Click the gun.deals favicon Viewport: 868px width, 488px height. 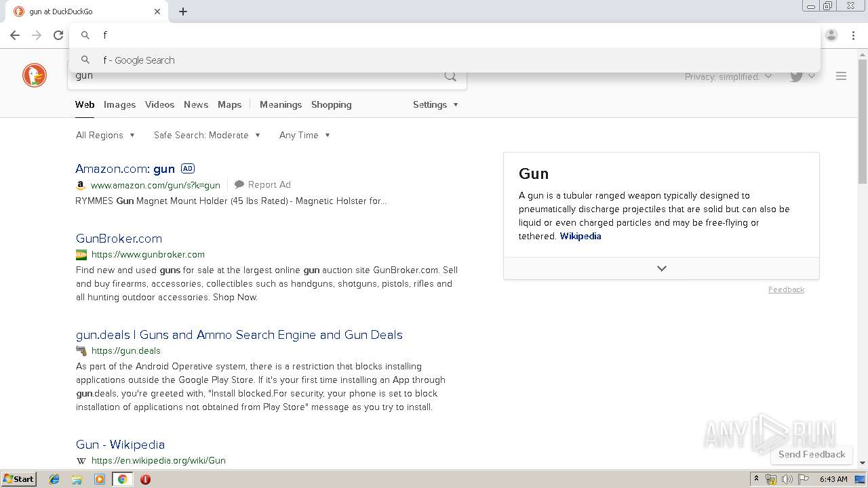coord(81,351)
